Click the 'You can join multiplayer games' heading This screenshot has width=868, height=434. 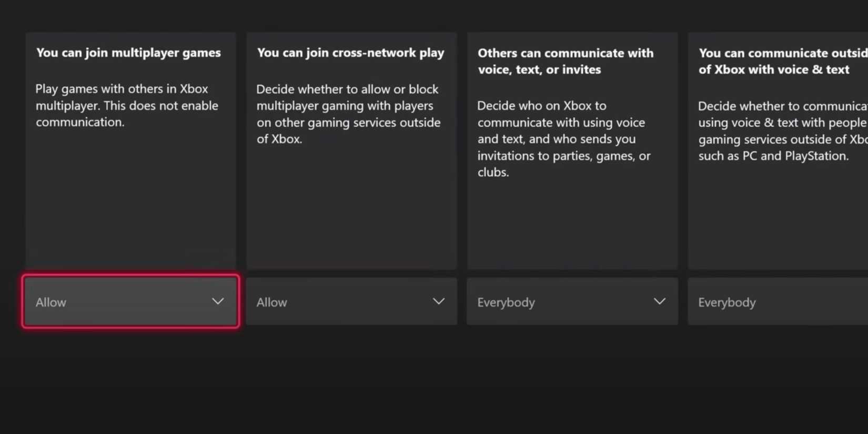[128, 53]
